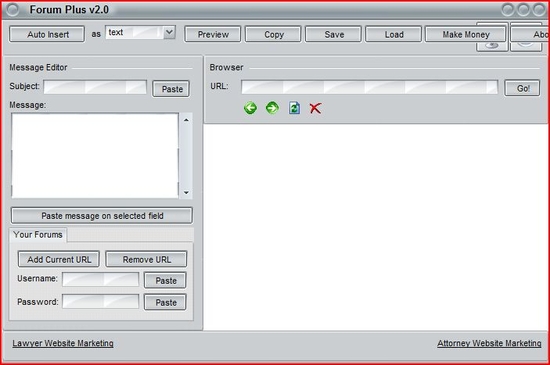550x365 pixels.
Task: Refresh the browser page icon
Action: click(x=294, y=108)
